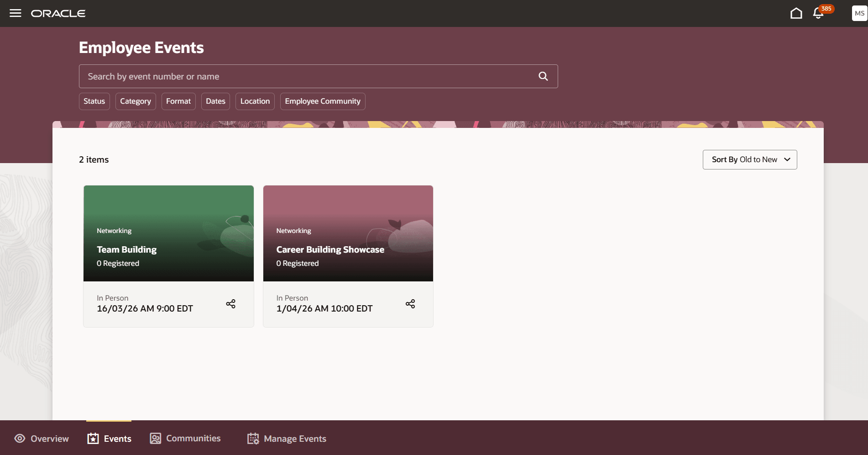Click the Overview eye icon
The width and height of the screenshot is (868, 455).
[x=19, y=438]
